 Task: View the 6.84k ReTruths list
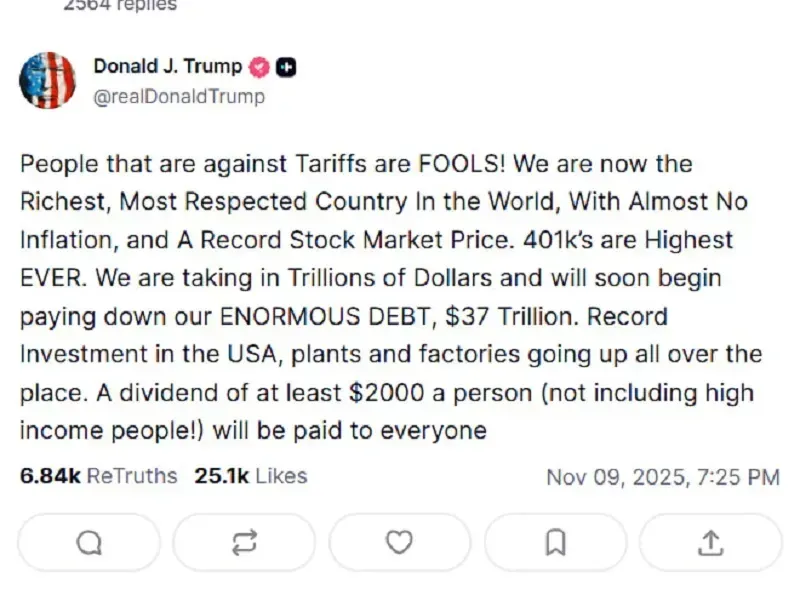pyautogui.click(x=98, y=476)
